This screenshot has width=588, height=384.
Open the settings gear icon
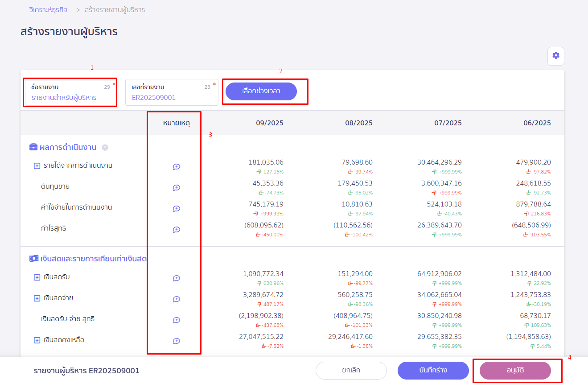pyautogui.click(x=555, y=56)
